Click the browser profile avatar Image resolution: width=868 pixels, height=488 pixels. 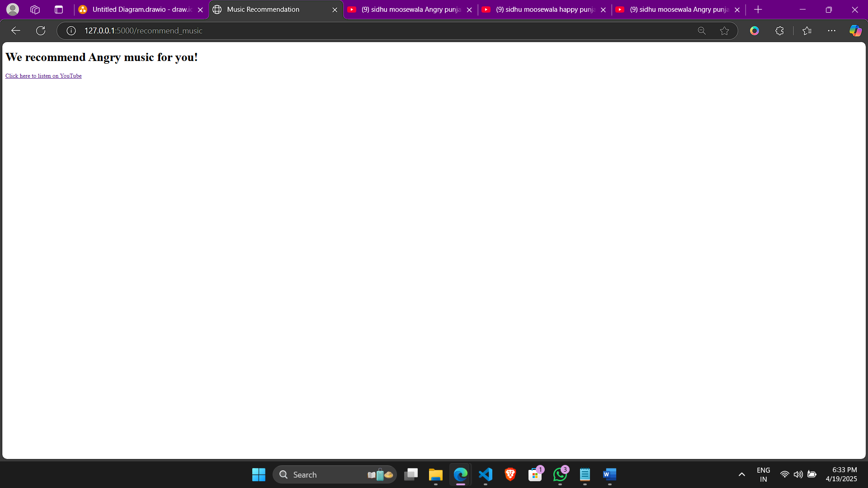click(13, 9)
